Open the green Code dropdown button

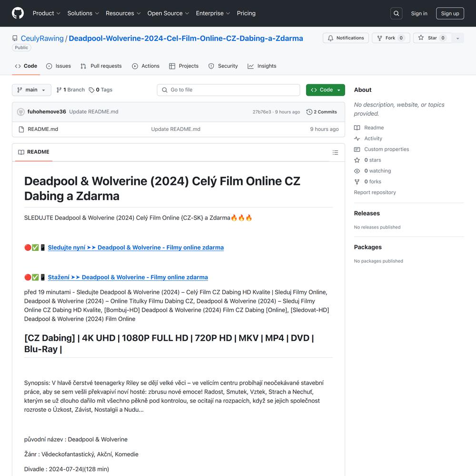pos(326,90)
